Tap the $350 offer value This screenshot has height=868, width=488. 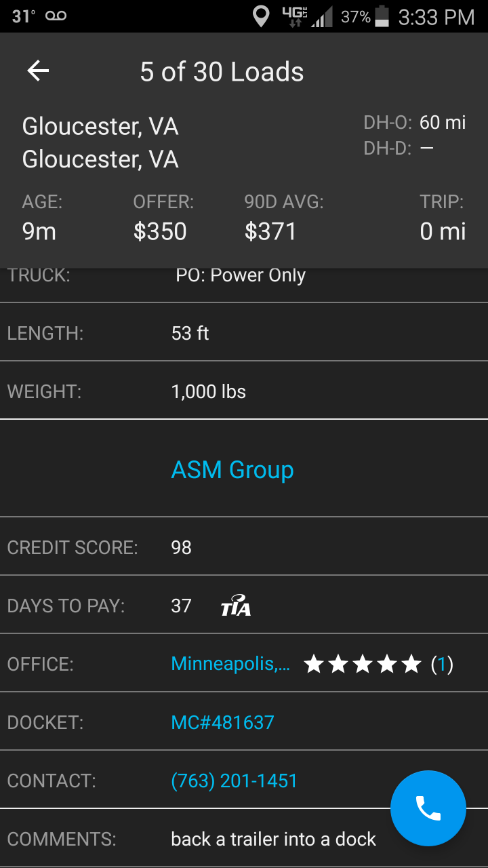click(160, 231)
